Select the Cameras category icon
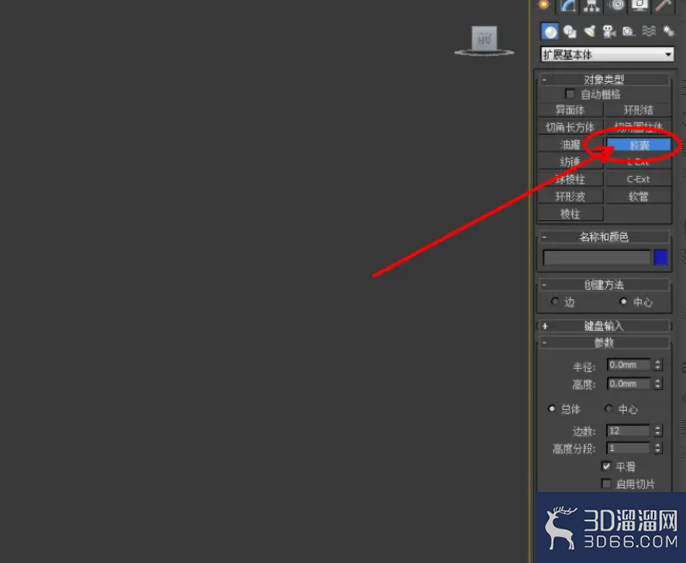The height and width of the screenshot is (563, 686). pos(609,31)
